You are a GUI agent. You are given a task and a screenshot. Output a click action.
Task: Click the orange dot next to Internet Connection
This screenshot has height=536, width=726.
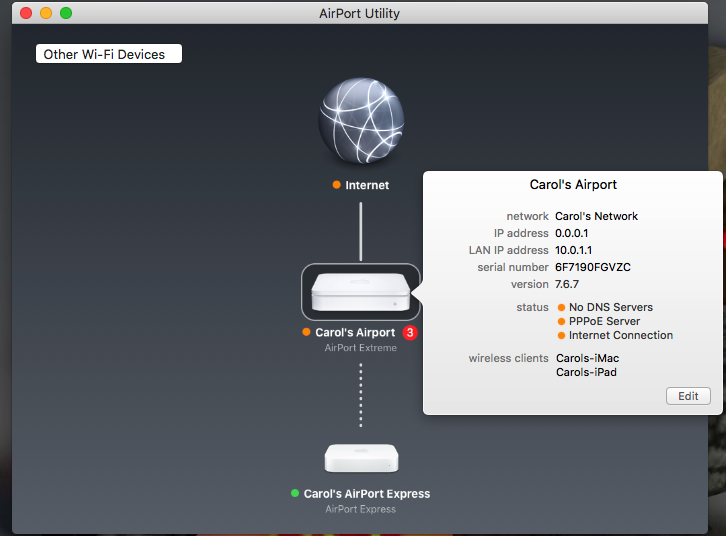561,336
